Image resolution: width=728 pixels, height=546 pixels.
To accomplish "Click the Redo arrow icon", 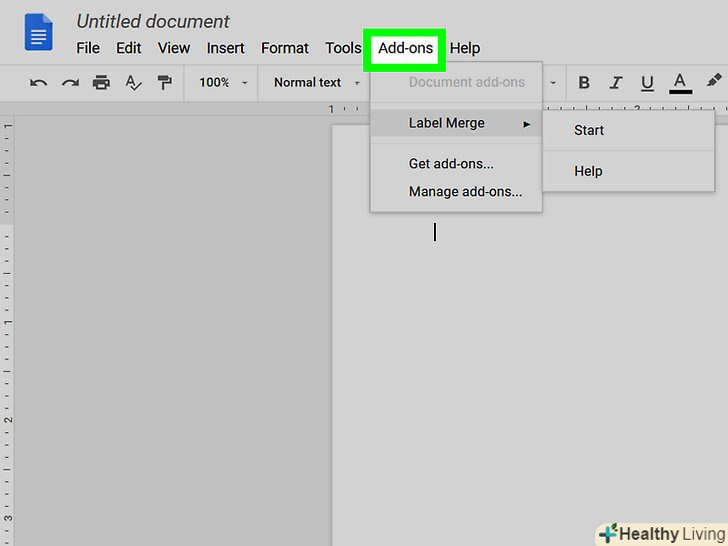I will 70,83.
